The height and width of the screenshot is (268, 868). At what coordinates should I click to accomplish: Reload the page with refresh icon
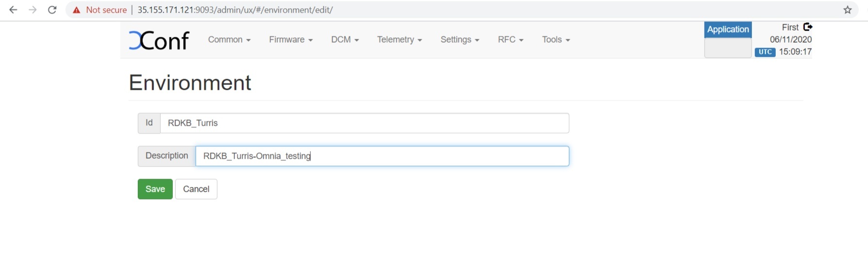52,10
